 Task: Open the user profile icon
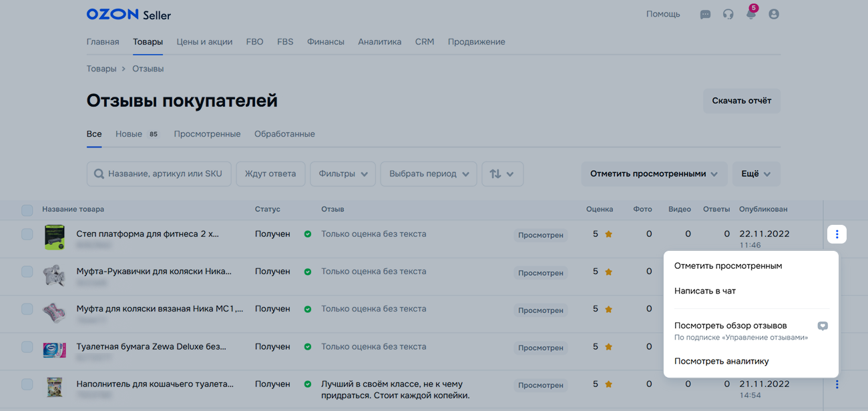pyautogui.click(x=774, y=14)
